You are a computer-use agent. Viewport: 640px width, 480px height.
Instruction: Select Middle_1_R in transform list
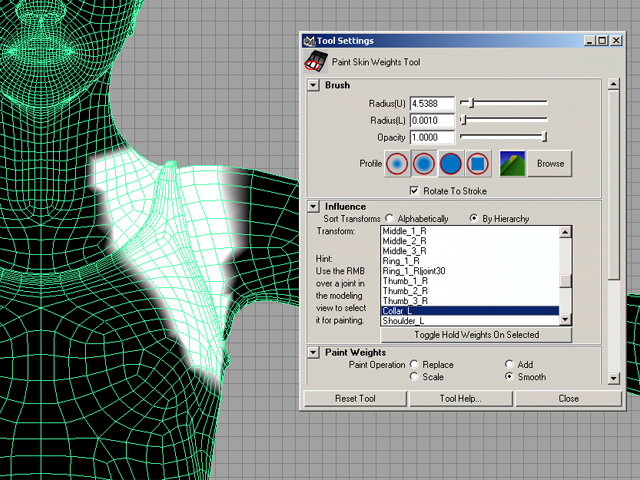[x=469, y=231]
